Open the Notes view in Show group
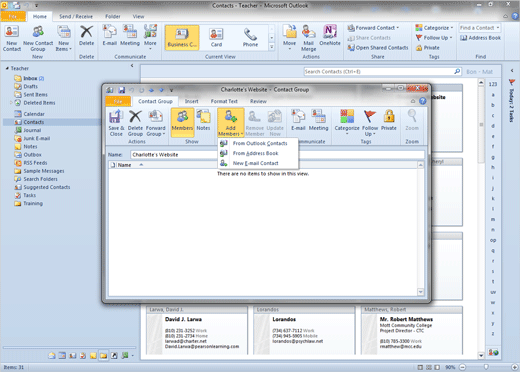The image size is (520, 372). (203, 120)
